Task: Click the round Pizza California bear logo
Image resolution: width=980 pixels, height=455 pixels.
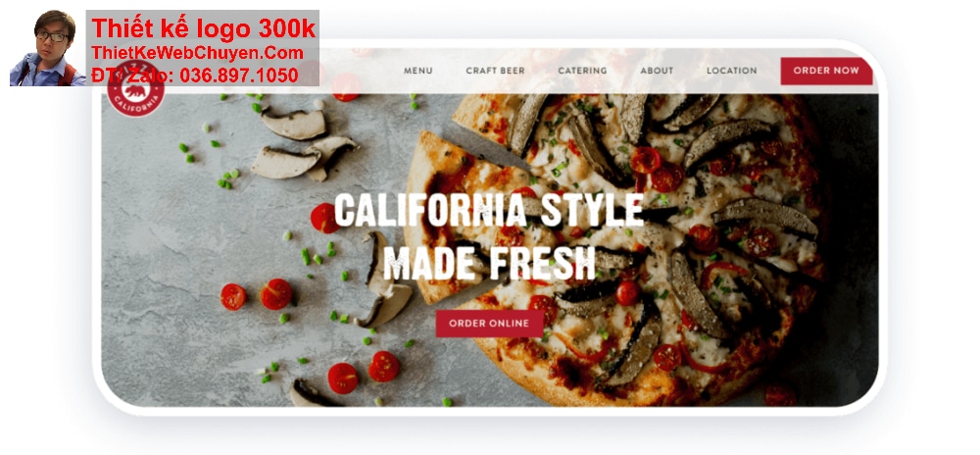Action: (135, 89)
